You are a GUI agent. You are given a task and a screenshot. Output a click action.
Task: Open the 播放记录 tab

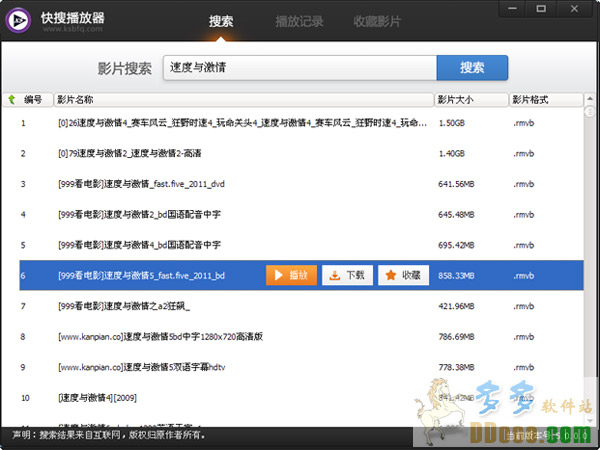299,21
